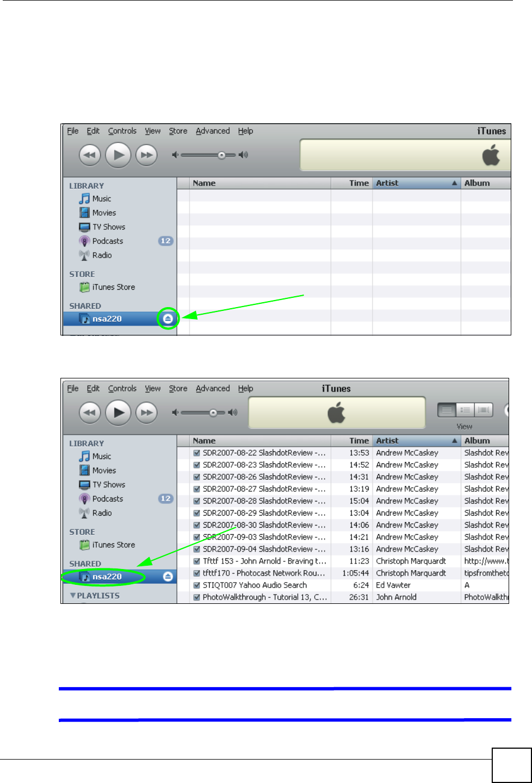Uncheck SDR2007-08-26 SlashdotReview track

coord(197,477)
